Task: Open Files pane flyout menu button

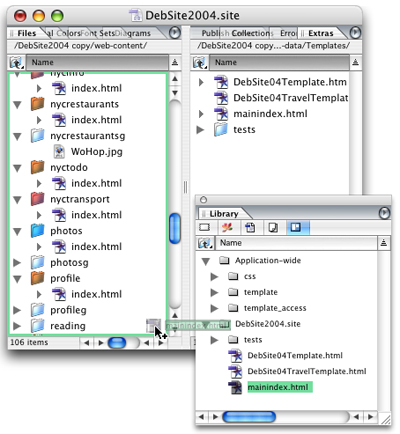Action: coord(175,33)
